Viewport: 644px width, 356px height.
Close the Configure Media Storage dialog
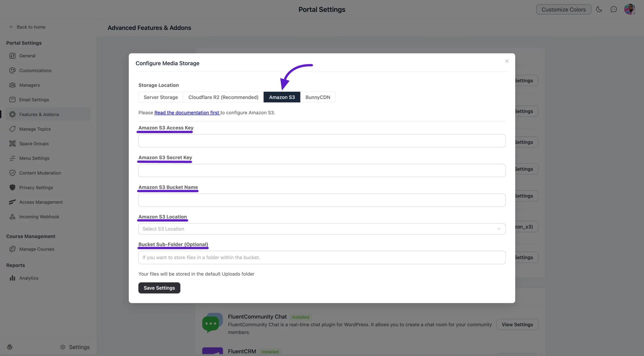click(x=507, y=61)
